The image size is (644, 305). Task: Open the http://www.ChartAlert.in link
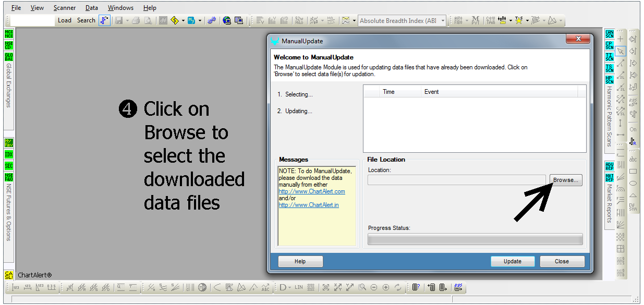click(309, 205)
